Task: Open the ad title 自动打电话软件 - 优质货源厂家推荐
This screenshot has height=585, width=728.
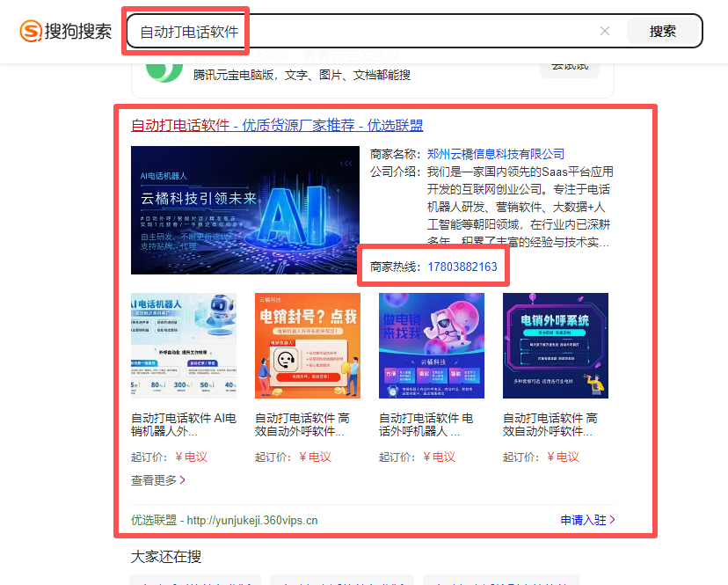Action: click(277, 126)
